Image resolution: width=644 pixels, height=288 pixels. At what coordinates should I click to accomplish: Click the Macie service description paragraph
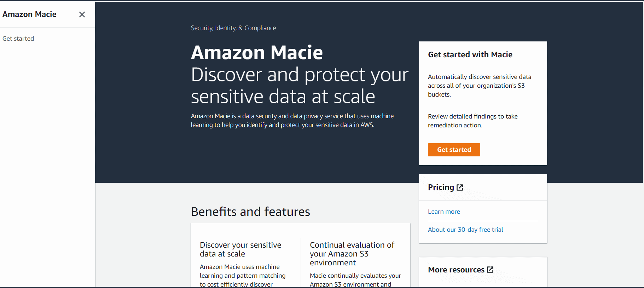click(x=292, y=120)
